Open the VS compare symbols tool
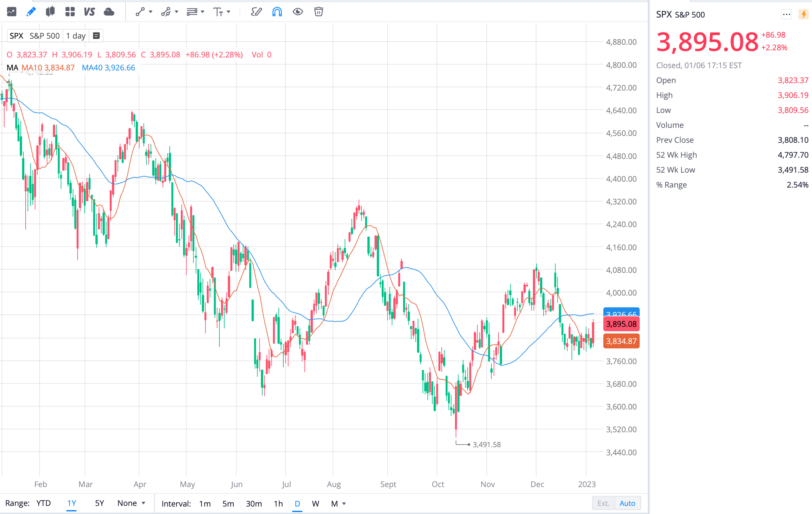The height and width of the screenshot is (514, 812). click(x=89, y=12)
